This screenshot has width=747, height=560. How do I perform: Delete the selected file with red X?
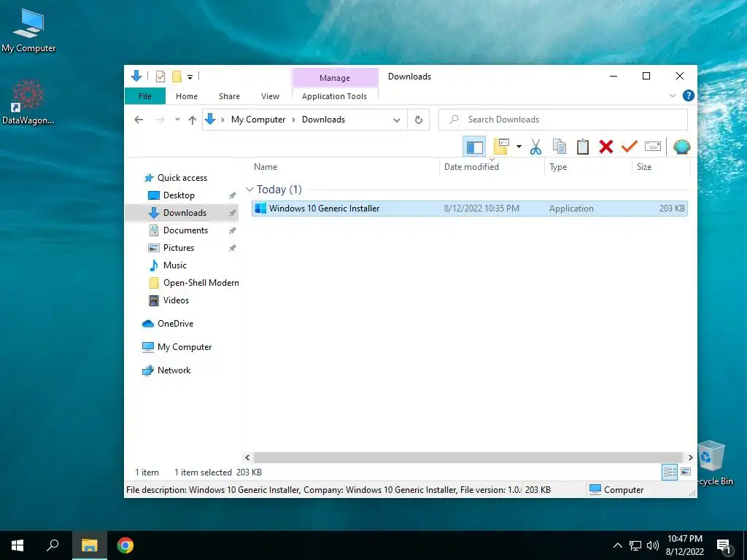pyautogui.click(x=606, y=147)
